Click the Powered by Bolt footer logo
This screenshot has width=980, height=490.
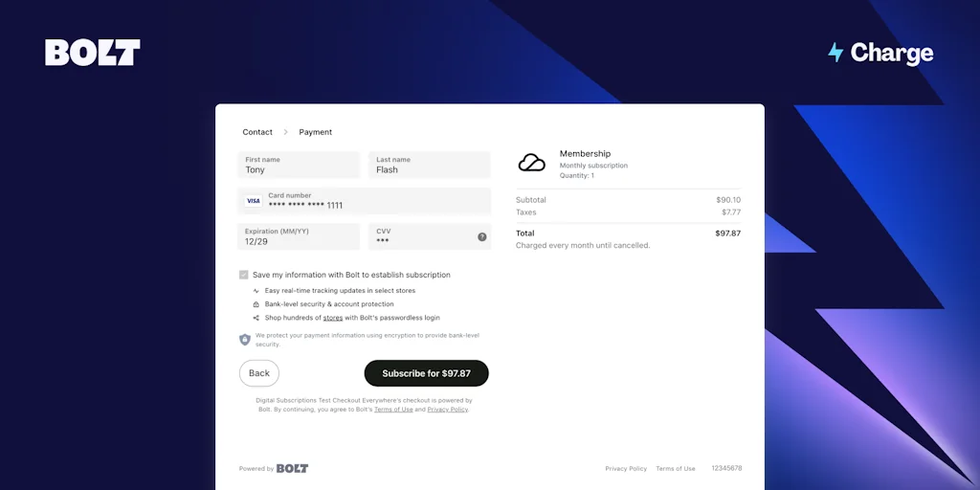coord(292,468)
